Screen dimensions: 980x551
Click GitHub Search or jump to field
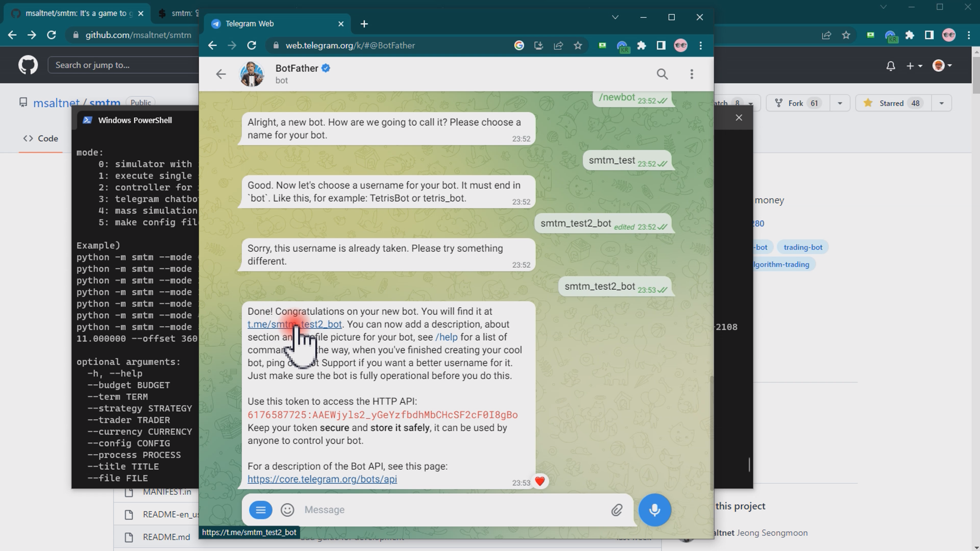click(122, 65)
